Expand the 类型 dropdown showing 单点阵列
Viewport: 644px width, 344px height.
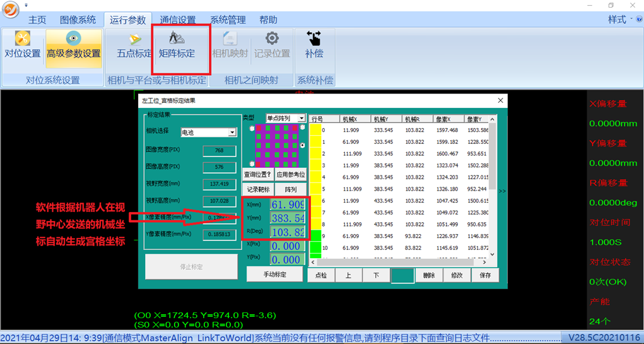click(x=301, y=118)
